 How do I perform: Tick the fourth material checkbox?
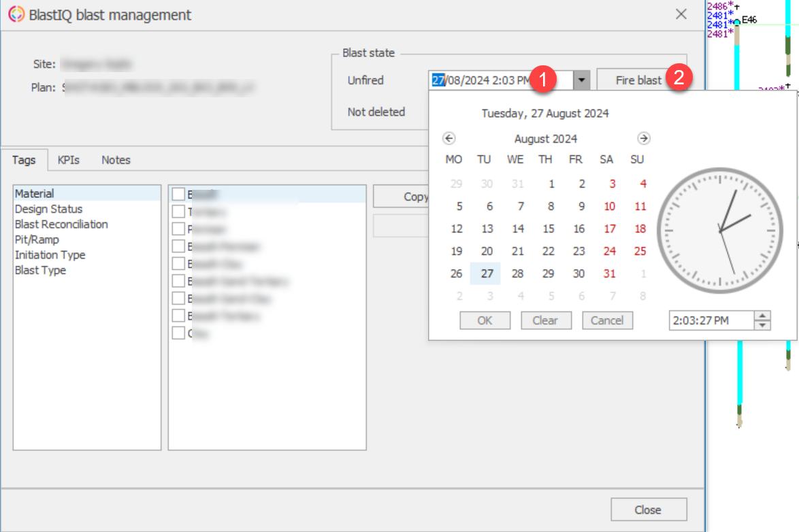178,246
